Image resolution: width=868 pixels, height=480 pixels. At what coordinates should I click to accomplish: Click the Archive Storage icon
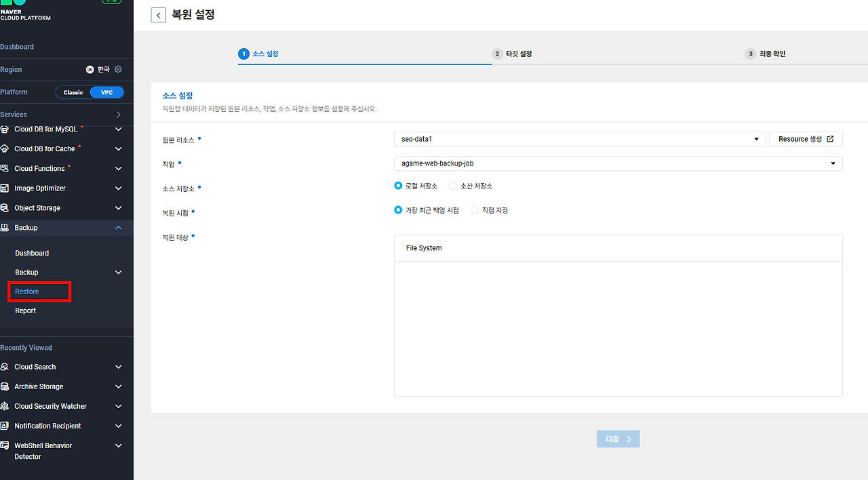5,386
